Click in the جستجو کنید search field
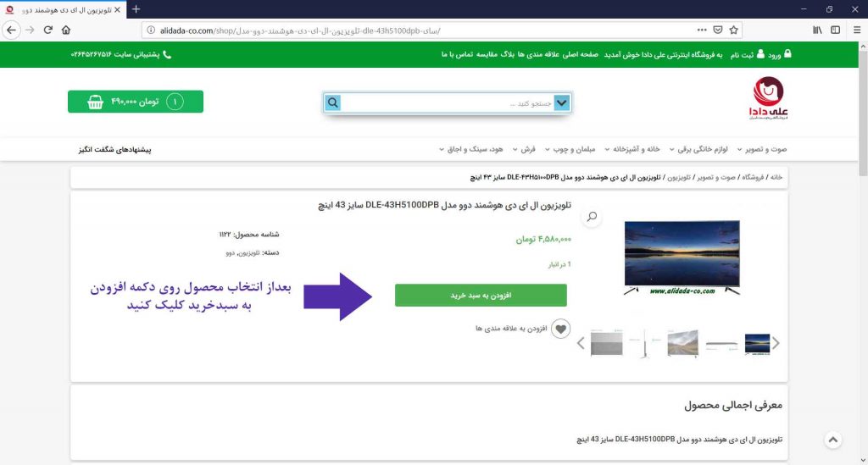 [448, 102]
